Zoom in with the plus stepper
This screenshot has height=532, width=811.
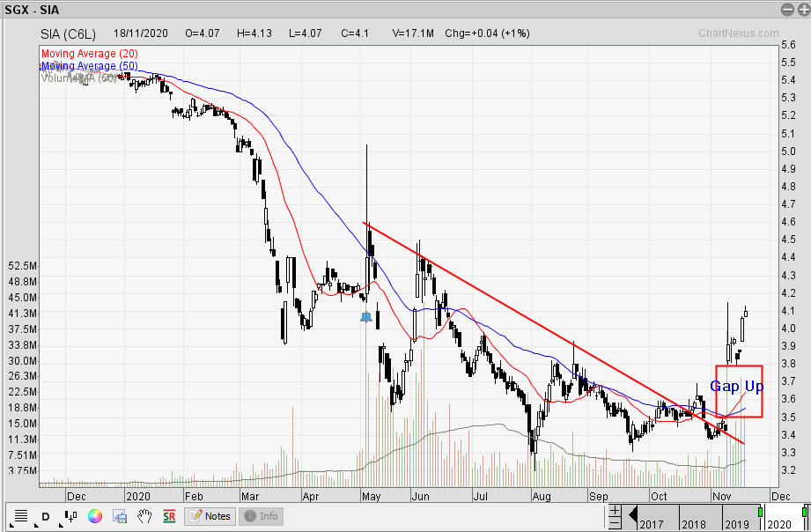(615, 510)
